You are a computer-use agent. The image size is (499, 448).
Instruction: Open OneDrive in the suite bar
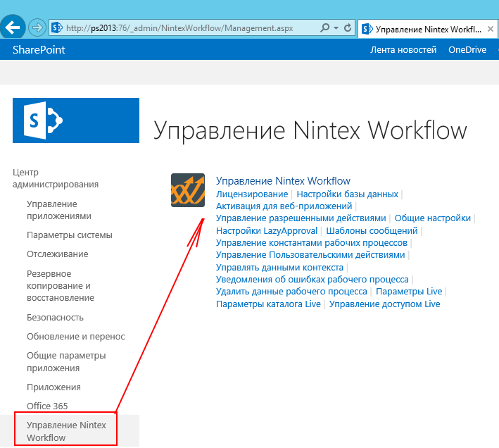[467, 50]
